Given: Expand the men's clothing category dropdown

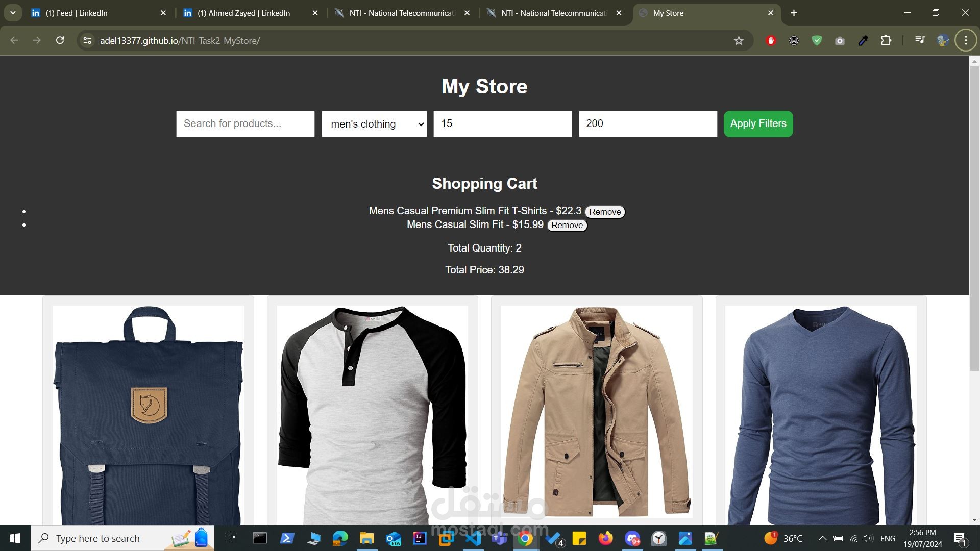Looking at the screenshot, I should 374,124.
